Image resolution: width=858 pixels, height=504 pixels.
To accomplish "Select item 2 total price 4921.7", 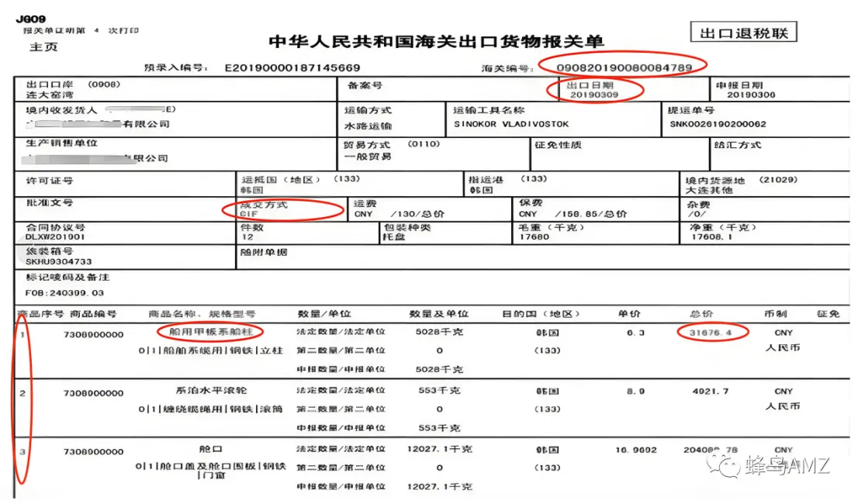I will click(x=711, y=391).
